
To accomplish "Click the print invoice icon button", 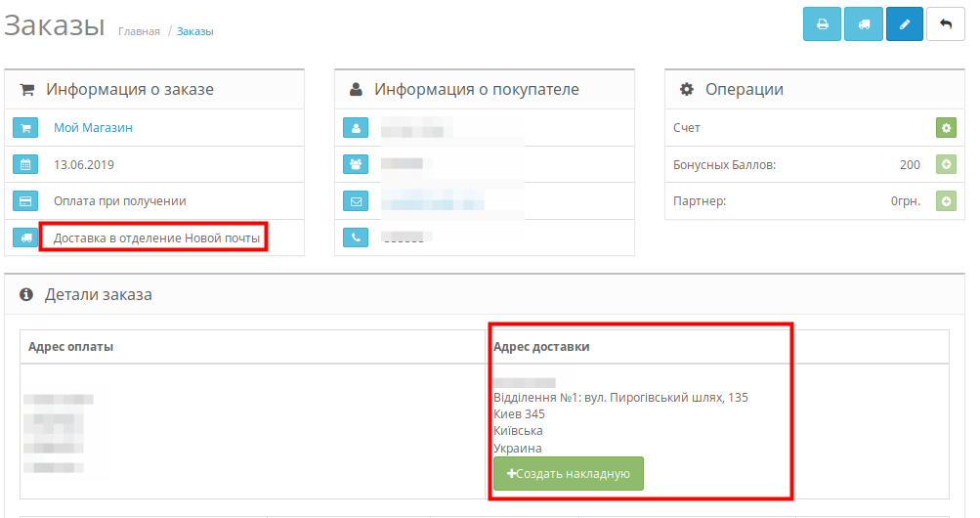I will (822, 24).
